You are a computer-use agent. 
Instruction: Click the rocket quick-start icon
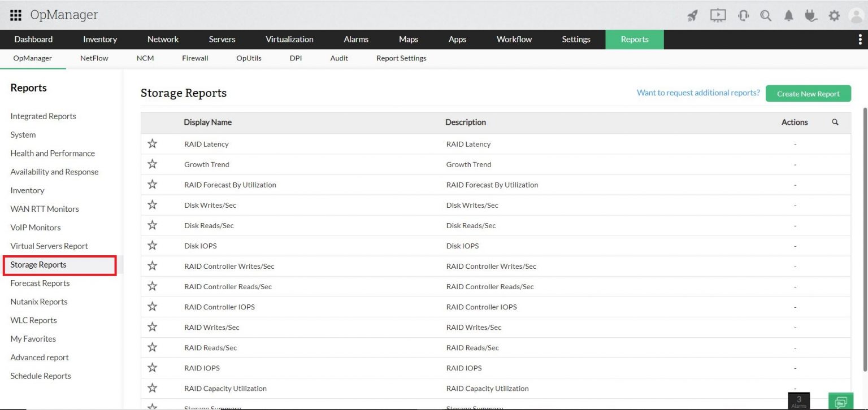692,16
